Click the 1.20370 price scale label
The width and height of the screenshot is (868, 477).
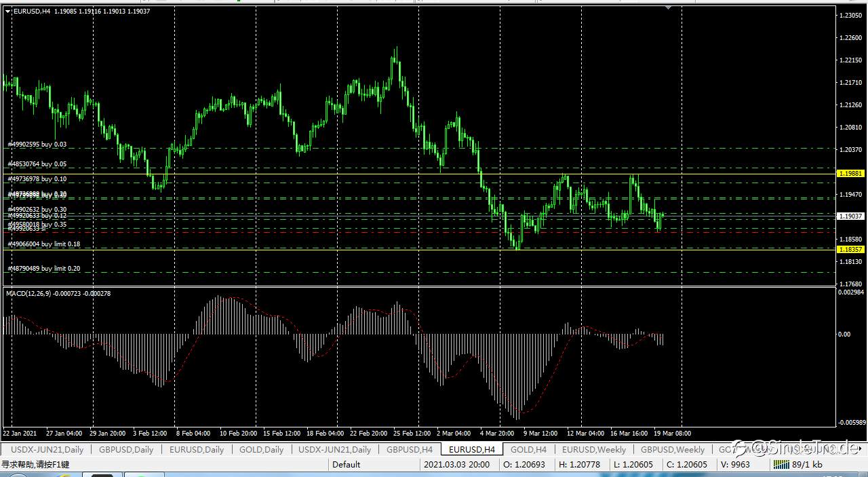(851, 150)
